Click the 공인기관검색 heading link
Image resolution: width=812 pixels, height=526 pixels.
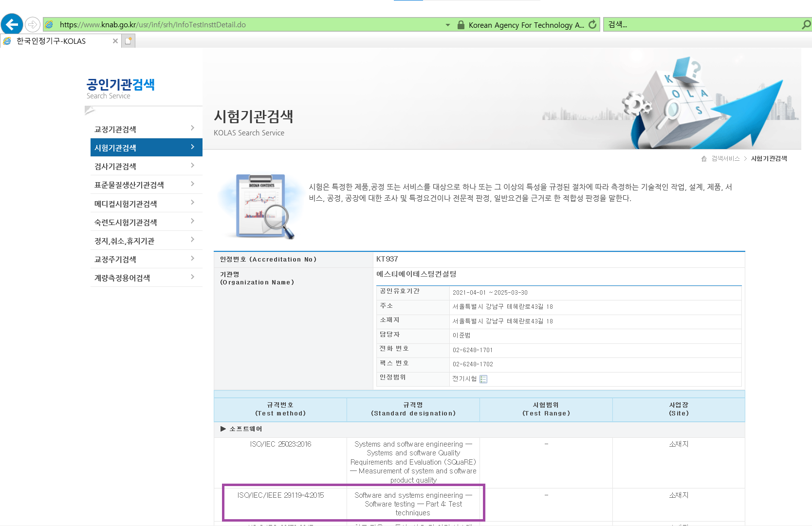coord(121,84)
